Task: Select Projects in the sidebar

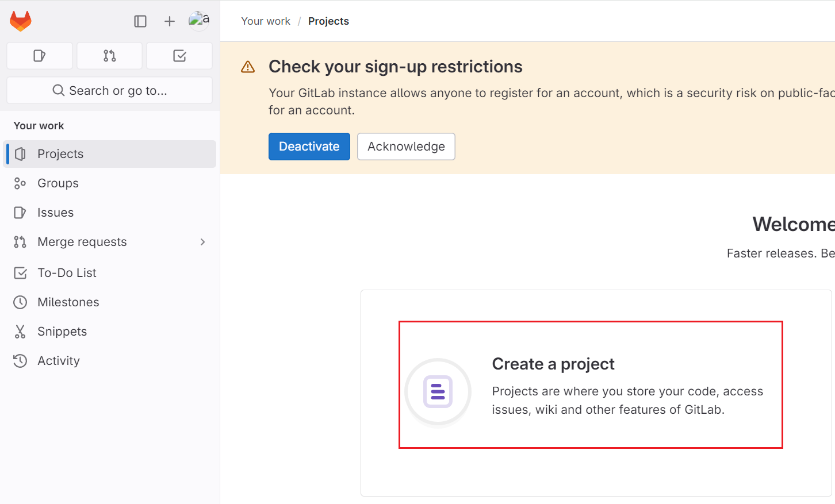Action: [110, 154]
